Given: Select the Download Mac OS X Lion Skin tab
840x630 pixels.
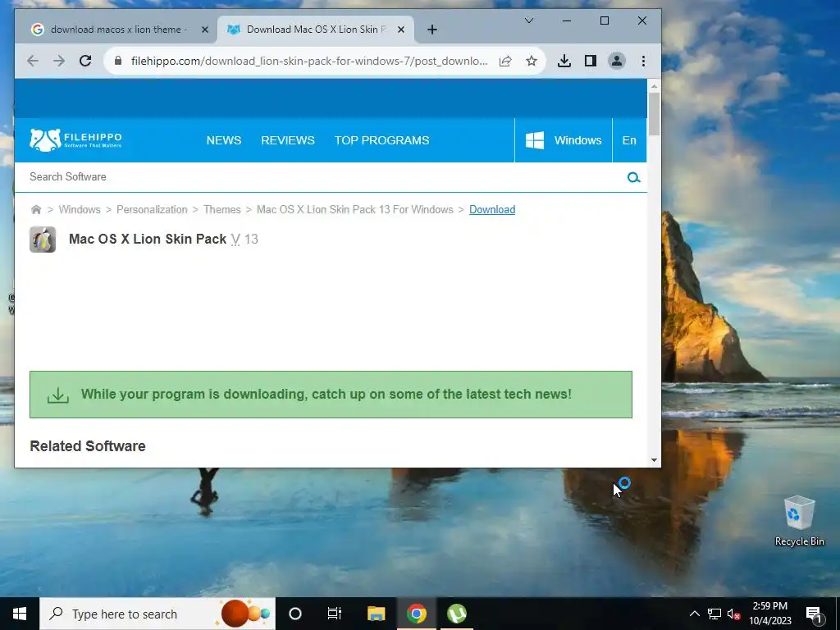Looking at the screenshot, I should pyautogui.click(x=315, y=30).
